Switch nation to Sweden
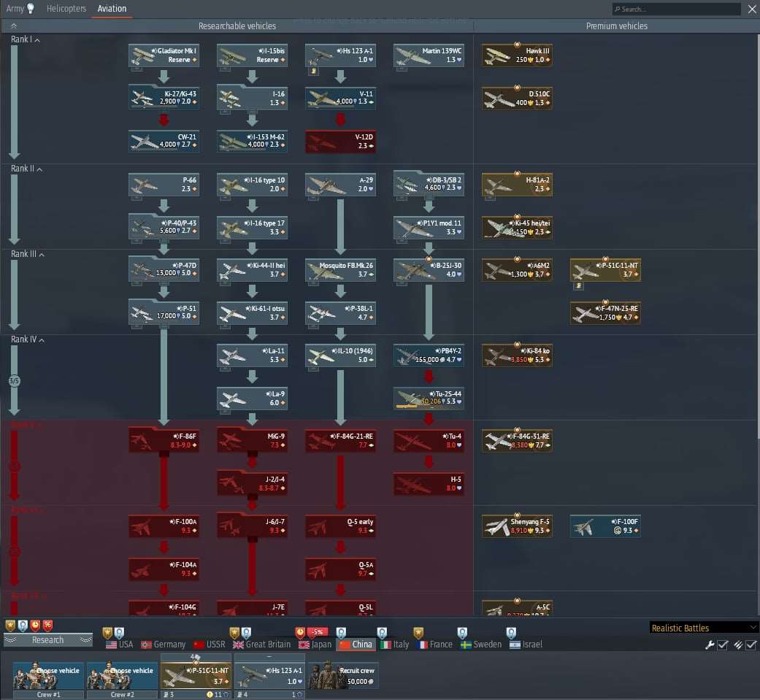 click(x=481, y=645)
